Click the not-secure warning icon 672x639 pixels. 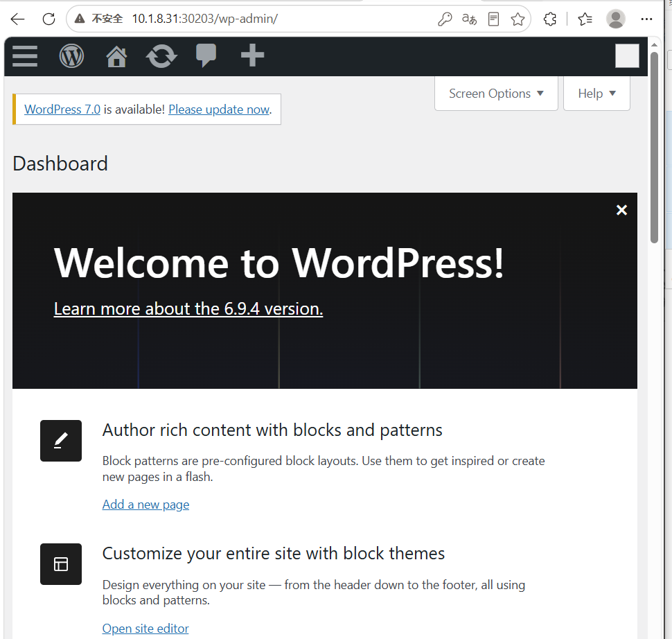80,19
